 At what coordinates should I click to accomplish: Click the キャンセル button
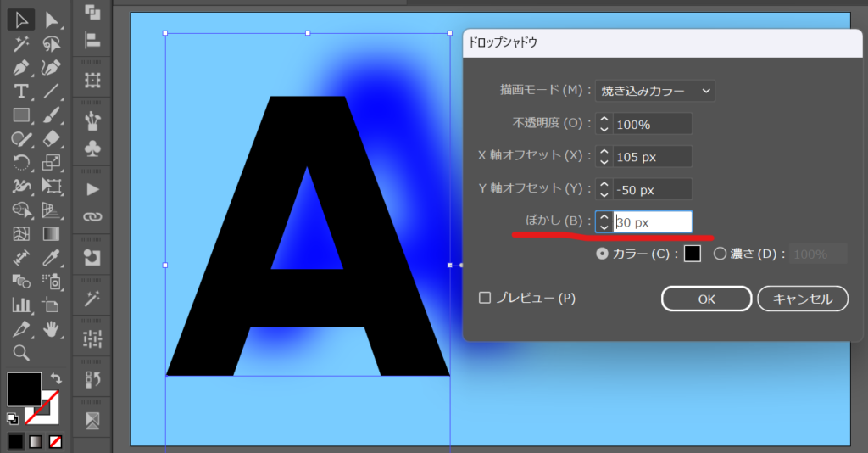click(x=803, y=299)
